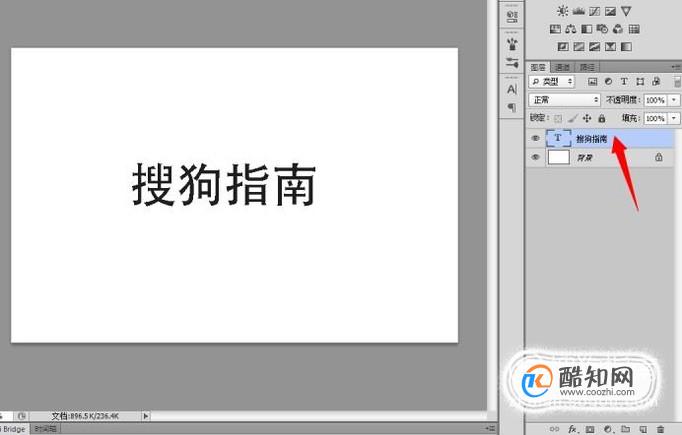Add a Curves adjustment layer
682x435 pixels.
(595, 11)
